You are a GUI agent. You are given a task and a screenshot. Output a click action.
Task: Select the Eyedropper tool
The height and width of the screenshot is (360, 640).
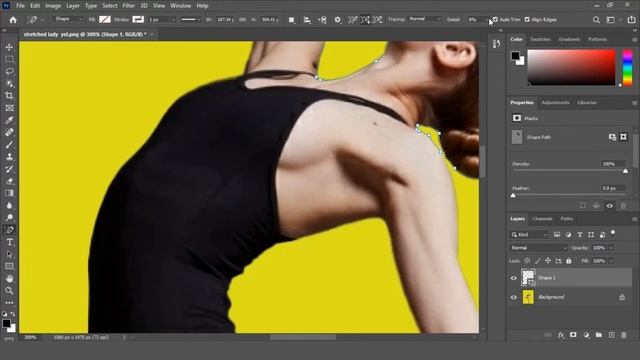click(9, 120)
